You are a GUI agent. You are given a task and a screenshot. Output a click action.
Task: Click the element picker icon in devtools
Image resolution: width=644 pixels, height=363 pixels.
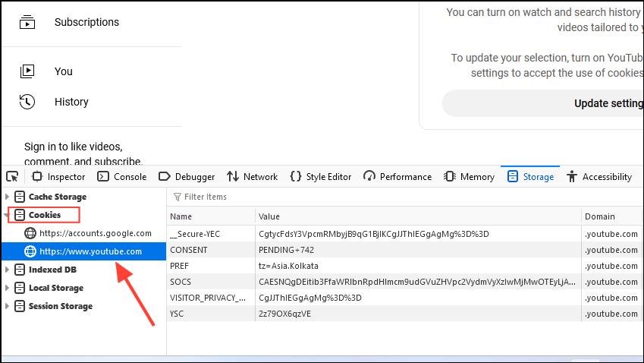tap(12, 177)
